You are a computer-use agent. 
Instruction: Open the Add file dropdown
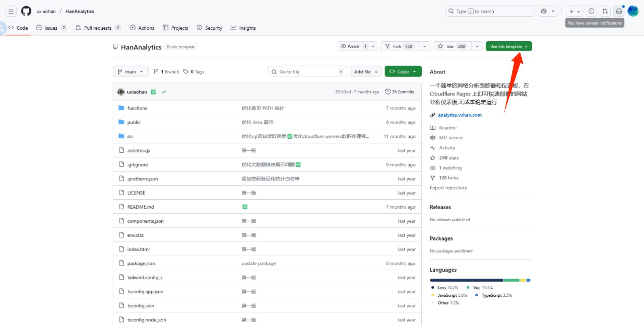366,72
